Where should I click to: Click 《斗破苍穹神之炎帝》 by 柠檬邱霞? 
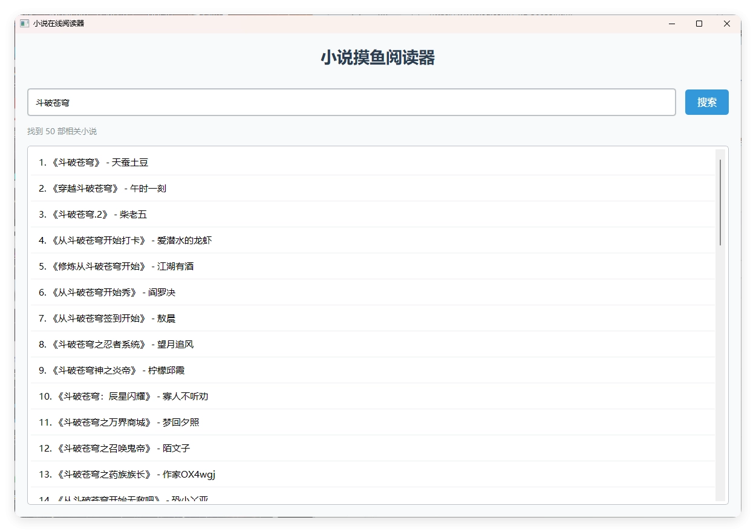pos(112,370)
